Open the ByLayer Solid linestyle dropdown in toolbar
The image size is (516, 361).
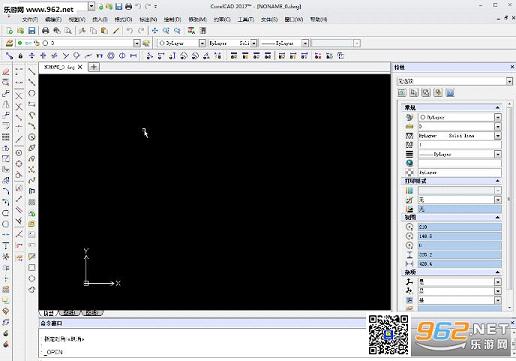coord(254,43)
